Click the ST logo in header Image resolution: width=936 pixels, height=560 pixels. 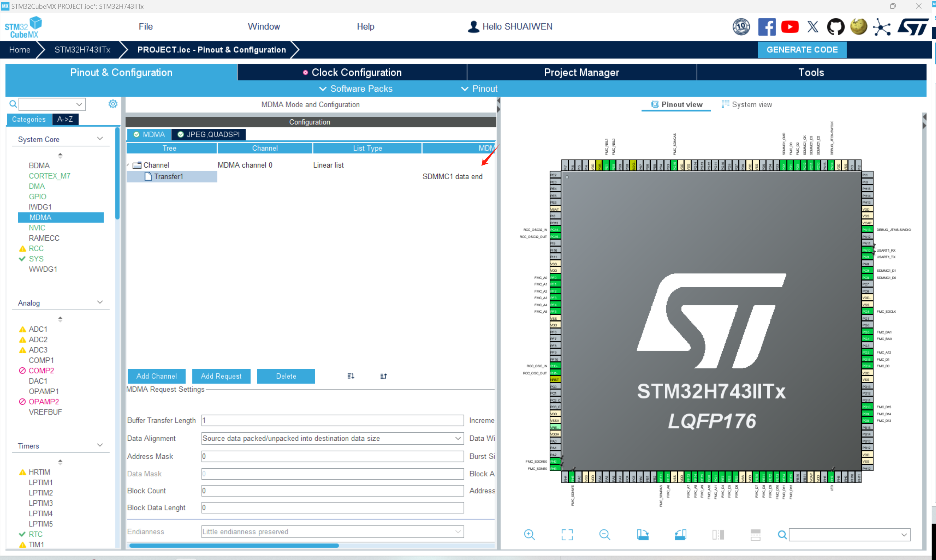tap(913, 27)
